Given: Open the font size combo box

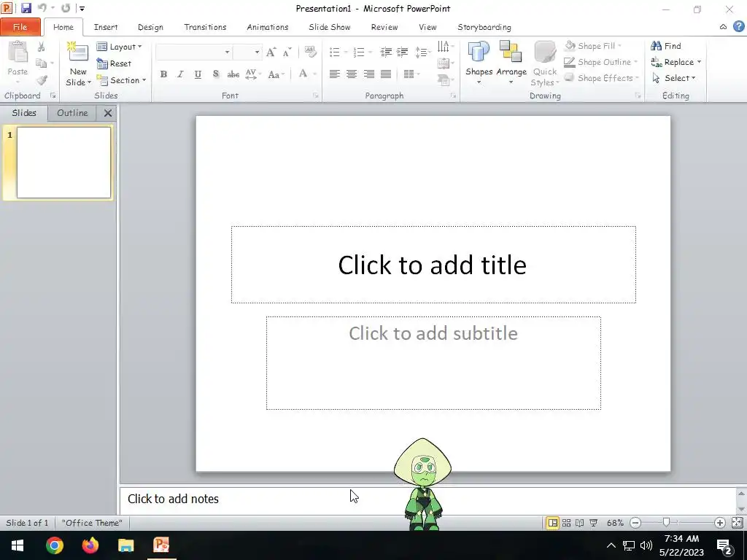Looking at the screenshot, I should (247, 52).
